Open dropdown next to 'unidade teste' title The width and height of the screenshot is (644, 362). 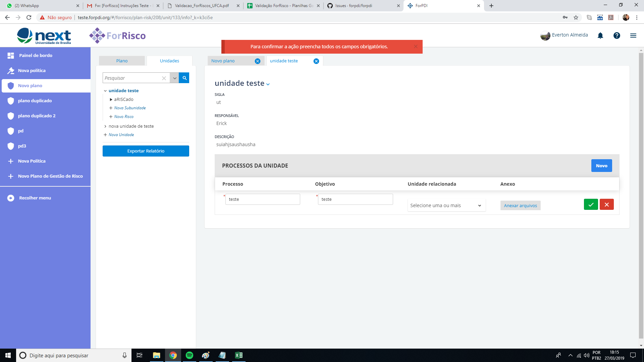coord(268,84)
